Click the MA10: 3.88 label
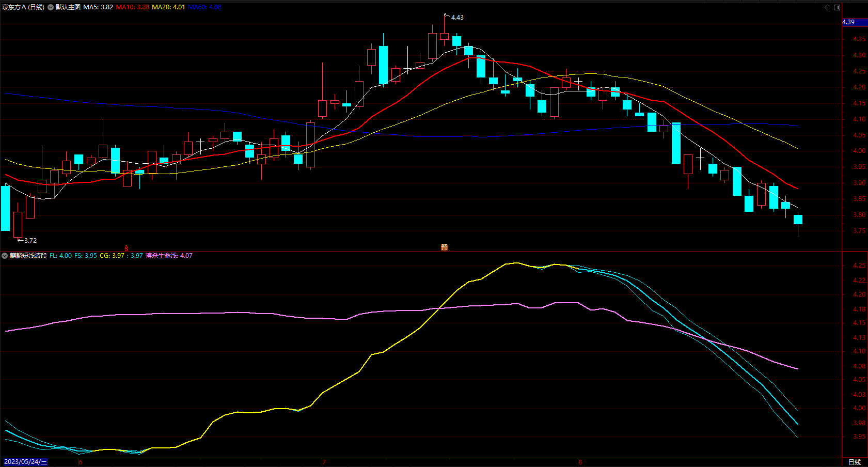Viewport: 868px width, 467px height. (x=133, y=7)
